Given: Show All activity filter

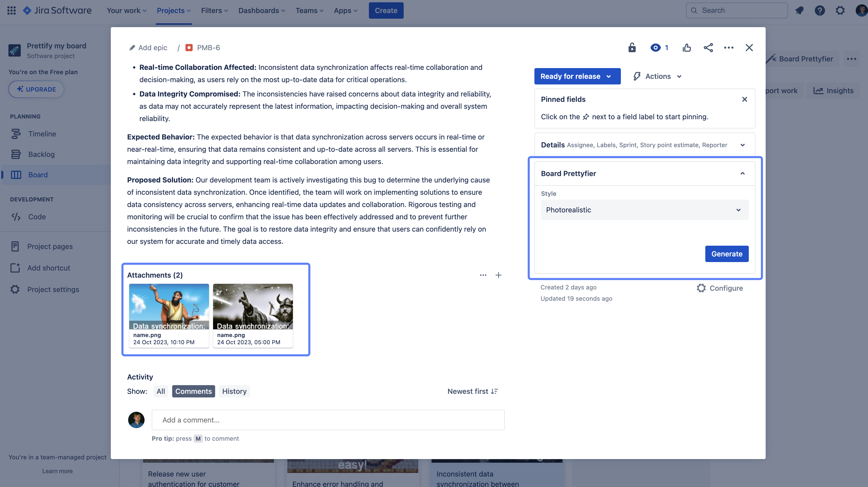Looking at the screenshot, I should pos(160,391).
